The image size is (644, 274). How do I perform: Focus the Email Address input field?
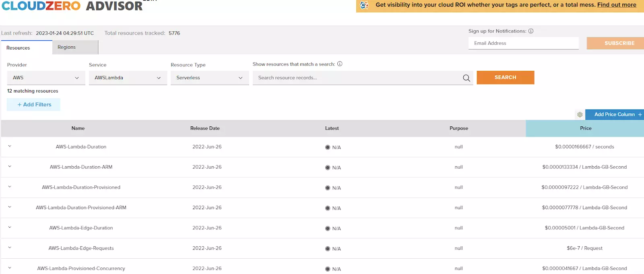(524, 43)
